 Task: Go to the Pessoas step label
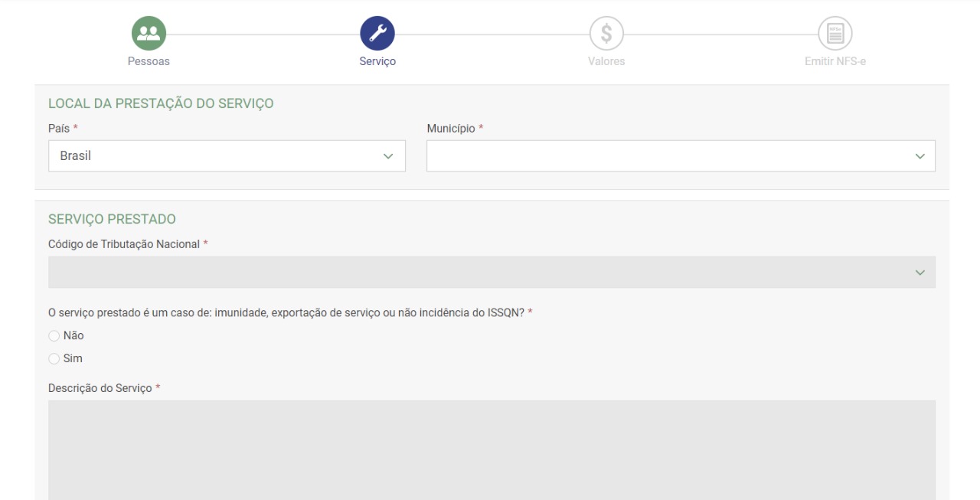[149, 62]
